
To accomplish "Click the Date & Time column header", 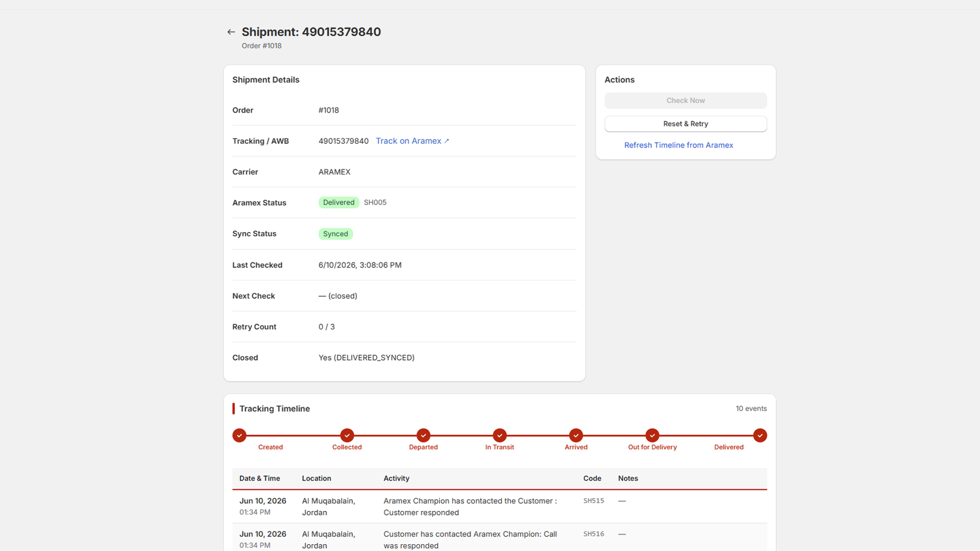I will tap(260, 479).
